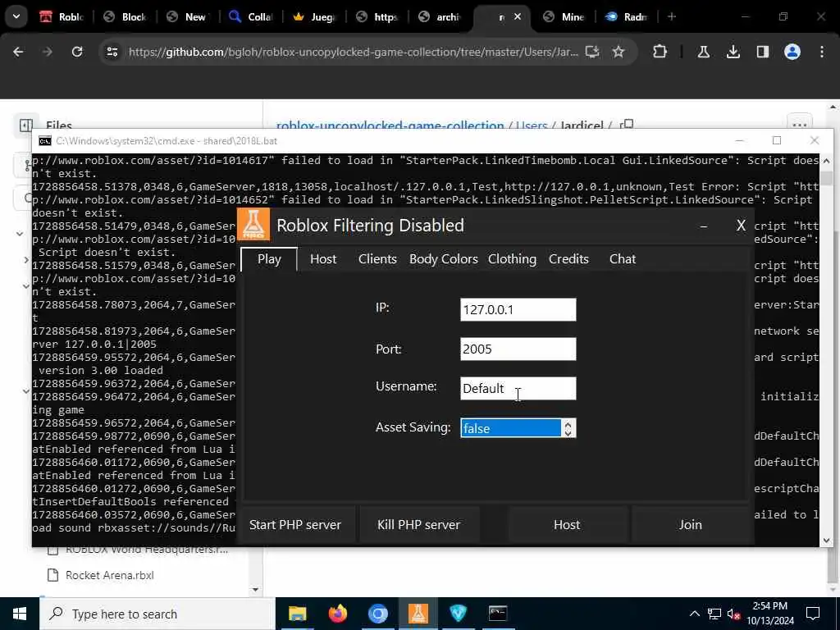
Task: Click the cmd.exe window title icon
Action: coord(45,141)
